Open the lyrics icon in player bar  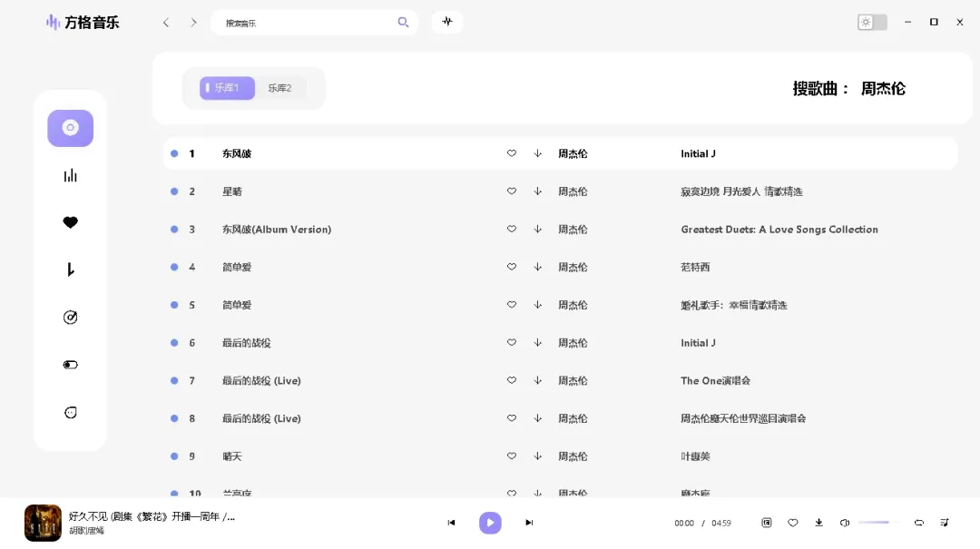coord(767,523)
